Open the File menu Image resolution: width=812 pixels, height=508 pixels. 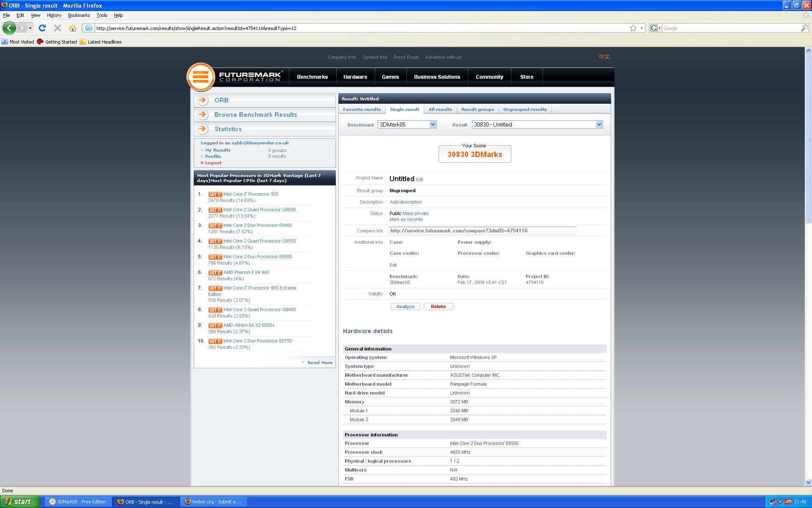[6, 15]
